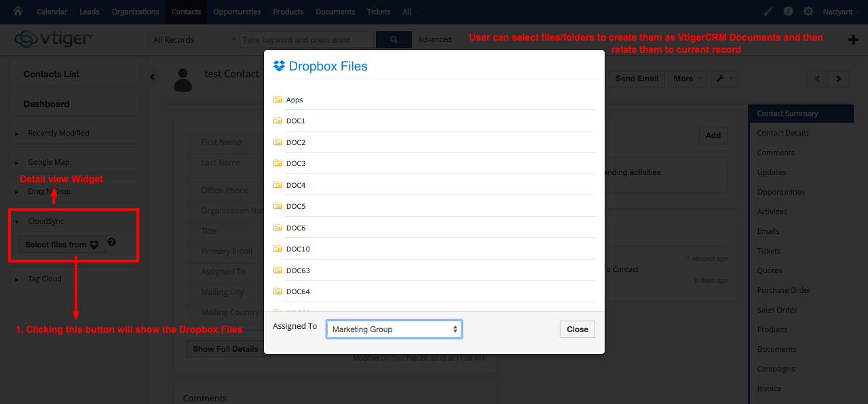Open the Organizations module tab
Viewport: 868px width, 404px height.
click(135, 12)
